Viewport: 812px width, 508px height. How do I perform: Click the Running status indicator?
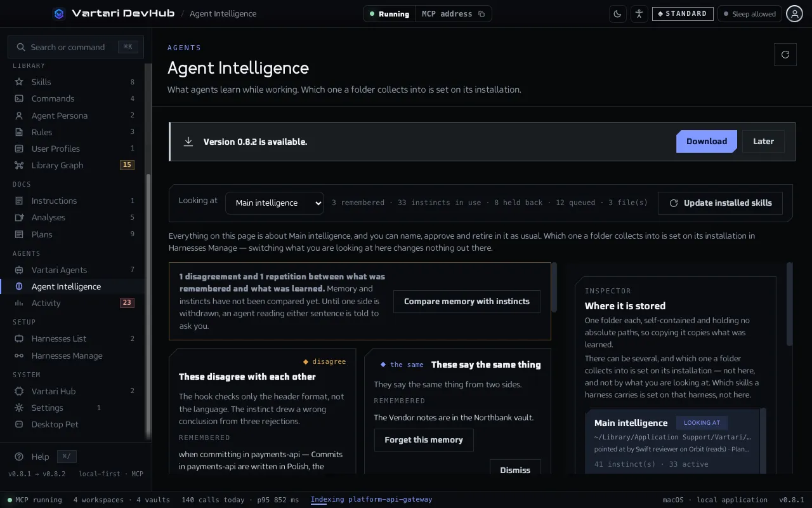390,14
